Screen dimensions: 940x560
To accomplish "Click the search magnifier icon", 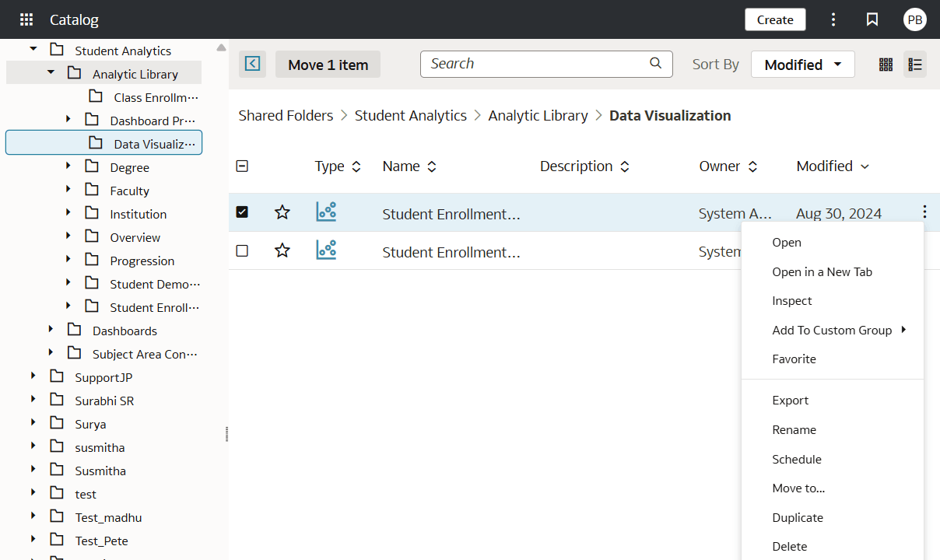I will [x=655, y=64].
